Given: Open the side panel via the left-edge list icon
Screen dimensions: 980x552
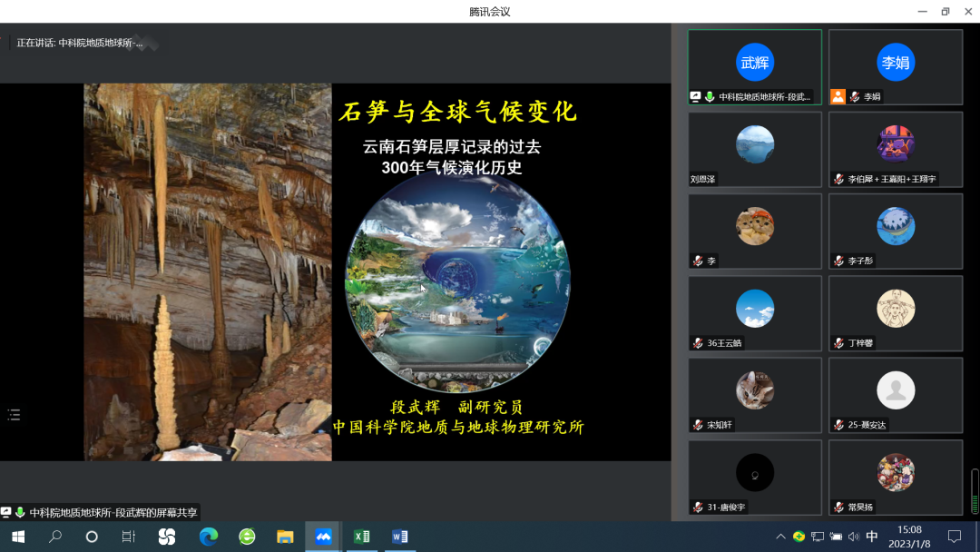Looking at the screenshot, I should 14,414.
